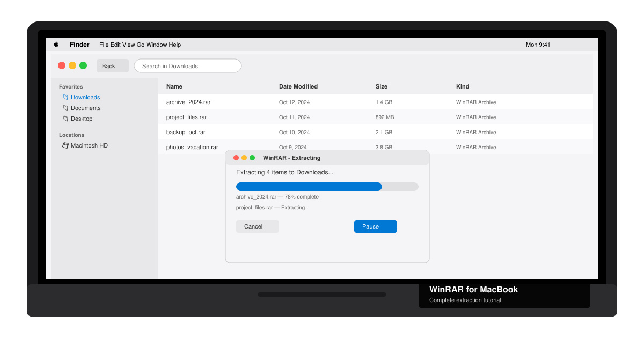Image resolution: width=644 pixels, height=338 pixels.
Task: Focus the Search in Downloads field
Action: point(188,66)
